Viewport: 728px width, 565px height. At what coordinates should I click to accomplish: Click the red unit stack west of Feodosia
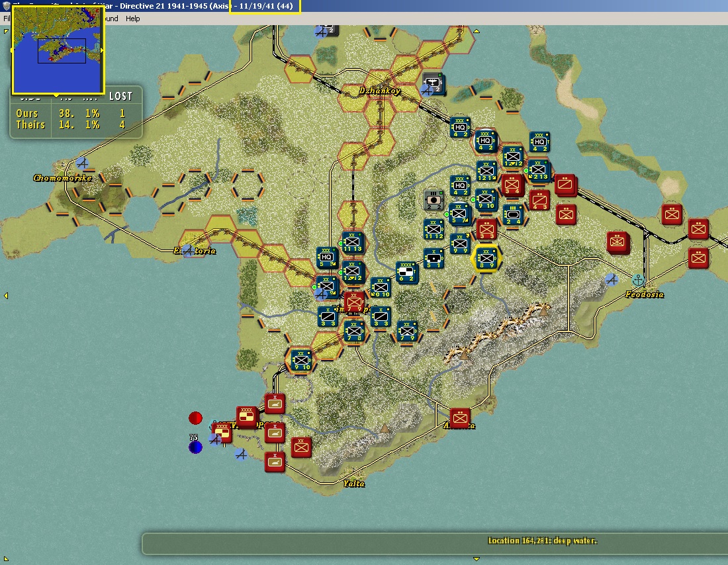coord(617,243)
